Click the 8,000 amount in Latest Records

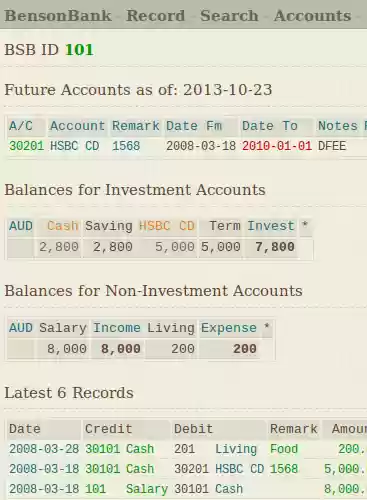click(345, 489)
